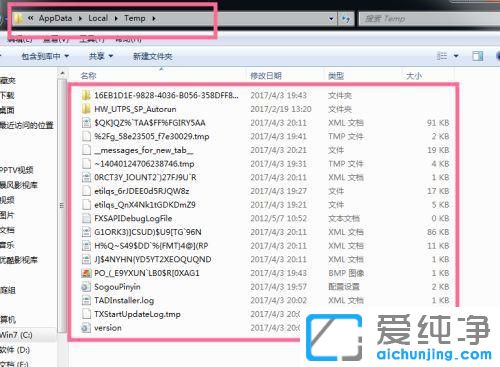This screenshot has width=500, height=367.
Task: Expand the arrow after Temp breadcrumb
Action: pos(154,18)
